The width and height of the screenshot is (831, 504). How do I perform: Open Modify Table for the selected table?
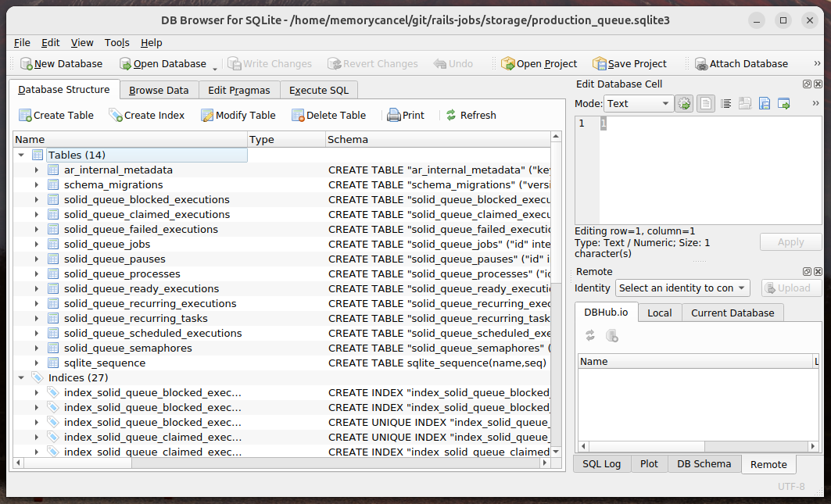tap(238, 115)
